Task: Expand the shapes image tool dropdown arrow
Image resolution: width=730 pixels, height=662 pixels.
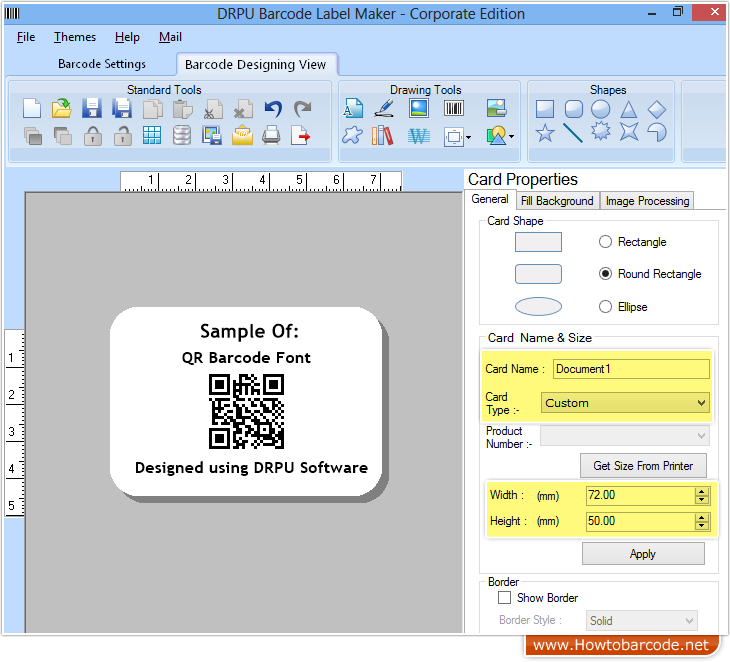Action: pos(512,136)
